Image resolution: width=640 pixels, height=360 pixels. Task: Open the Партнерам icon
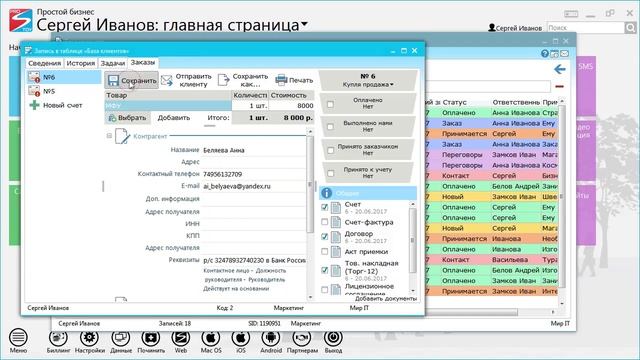pos(302,338)
